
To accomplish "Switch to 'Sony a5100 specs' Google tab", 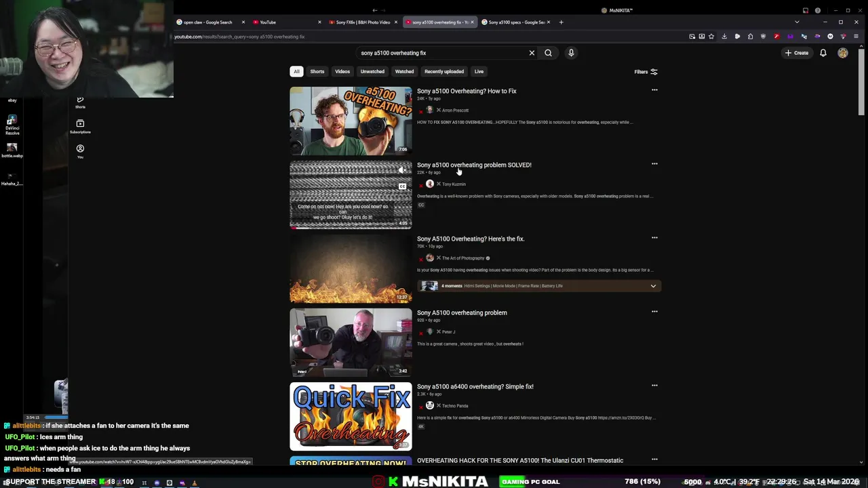I will [517, 22].
